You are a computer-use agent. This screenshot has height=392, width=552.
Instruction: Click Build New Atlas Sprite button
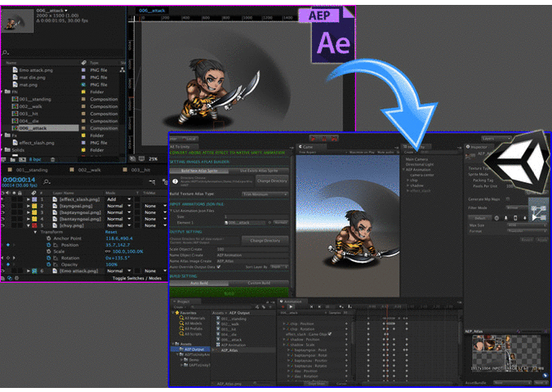(199, 171)
